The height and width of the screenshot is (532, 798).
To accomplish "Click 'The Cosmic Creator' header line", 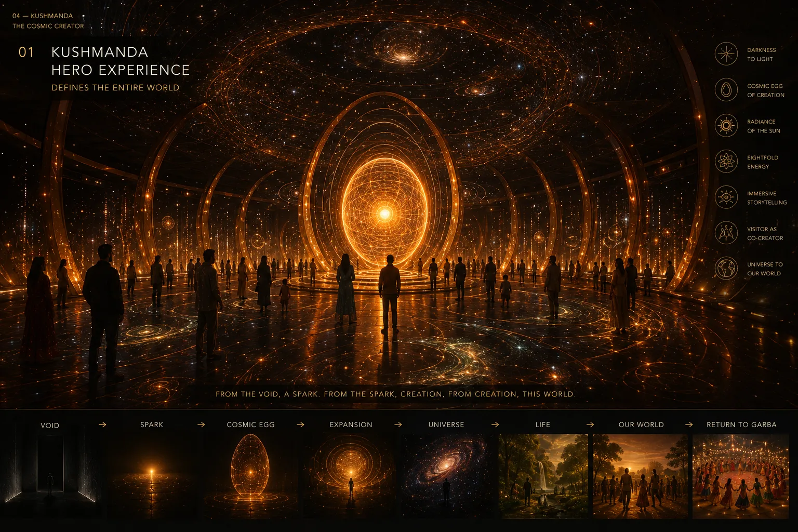I will coord(48,26).
